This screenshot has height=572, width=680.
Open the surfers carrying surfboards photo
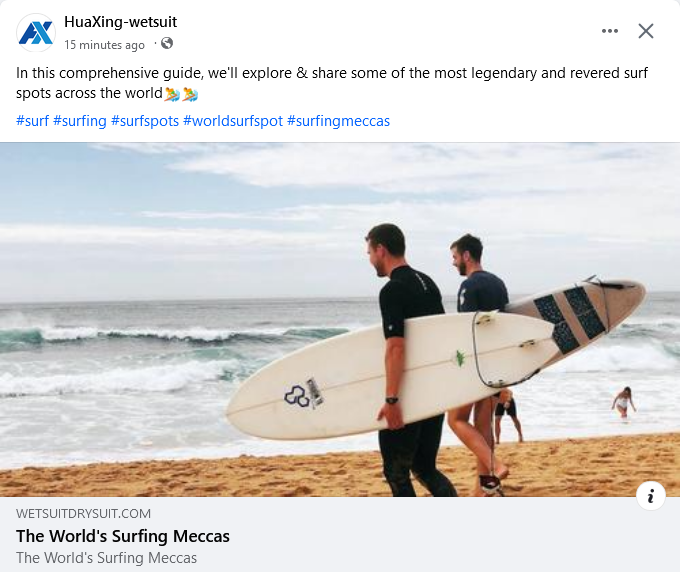340,320
